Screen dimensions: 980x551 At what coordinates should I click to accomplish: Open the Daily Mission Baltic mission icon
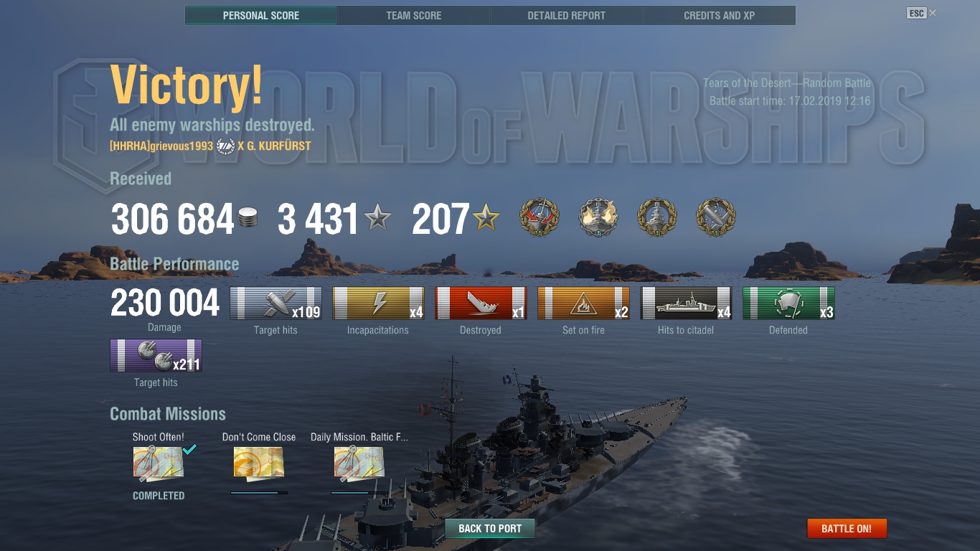pyautogui.click(x=359, y=463)
